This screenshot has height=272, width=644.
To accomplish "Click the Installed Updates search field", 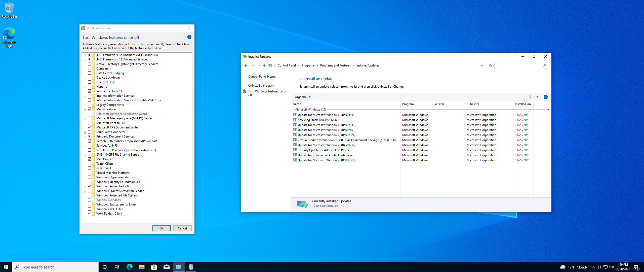I will [520, 65].
